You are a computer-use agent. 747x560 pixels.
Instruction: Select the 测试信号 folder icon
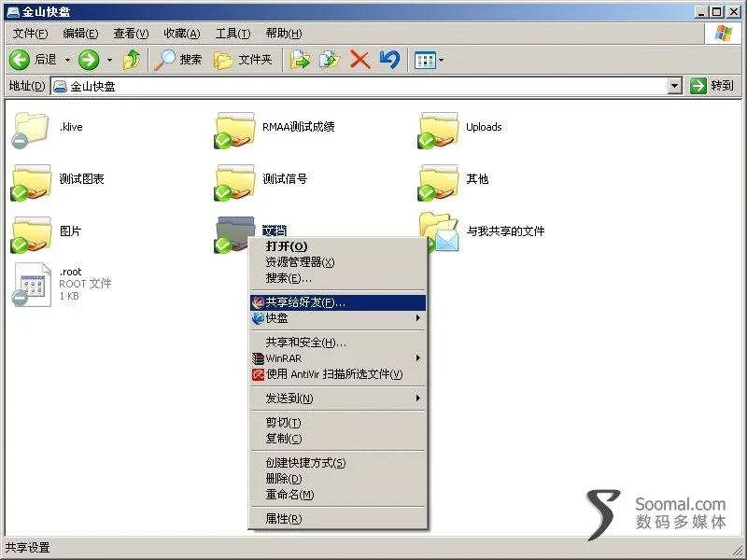click(234, 182)
